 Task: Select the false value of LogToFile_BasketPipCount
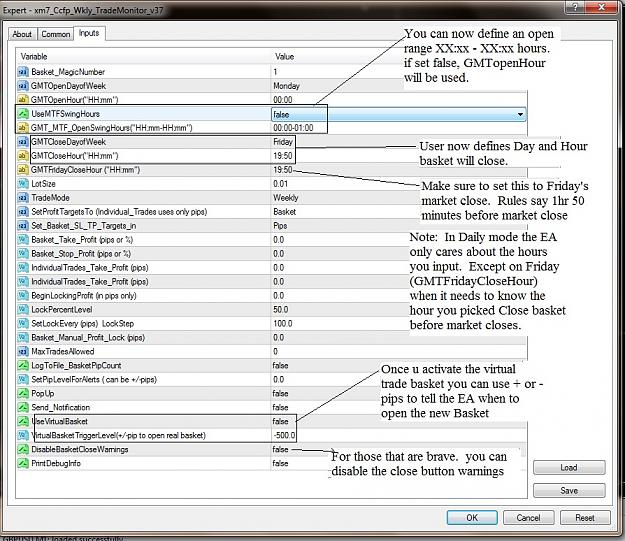[280, 365]
